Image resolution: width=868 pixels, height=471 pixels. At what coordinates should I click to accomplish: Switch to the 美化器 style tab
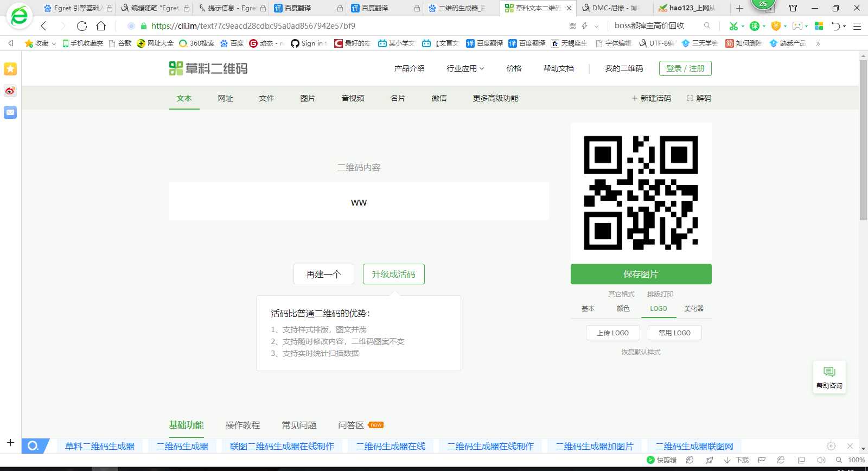694,308
